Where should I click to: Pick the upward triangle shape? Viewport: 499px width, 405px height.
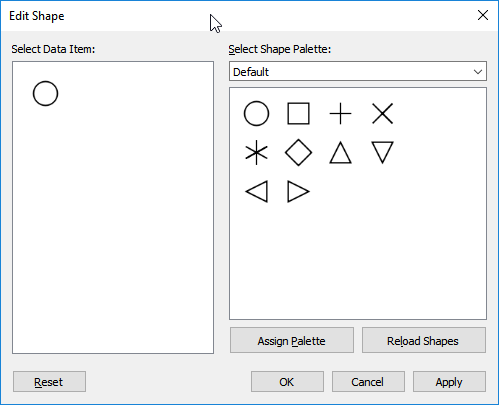pos(340,153)
